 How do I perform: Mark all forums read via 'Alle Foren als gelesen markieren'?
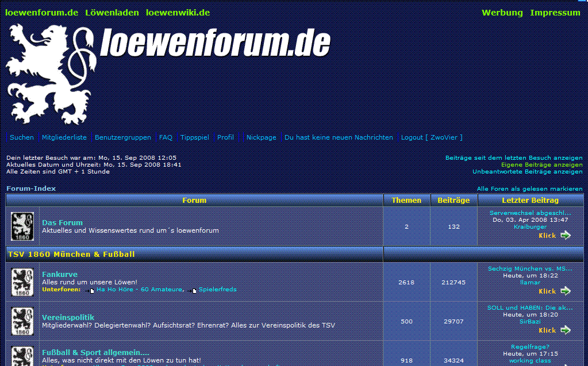pyautogui.click(x=529, y=188)
